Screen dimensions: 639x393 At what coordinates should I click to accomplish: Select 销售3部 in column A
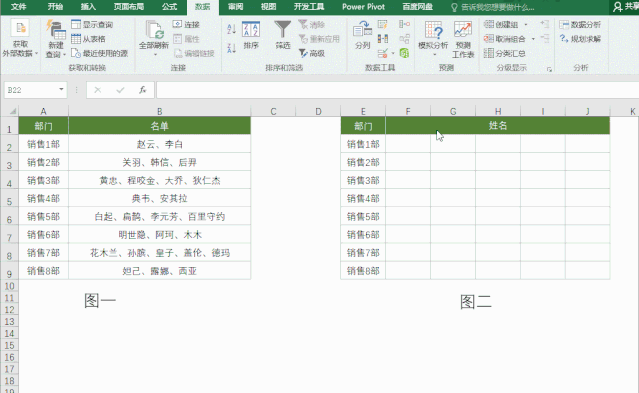[x=43, y=180]
